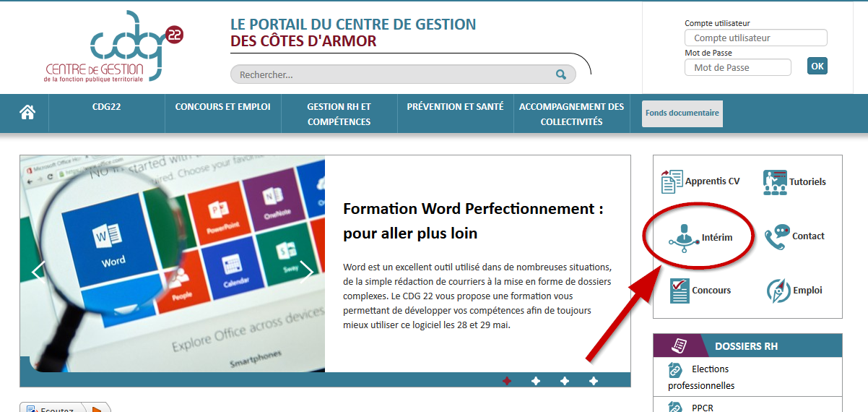The width and height of the screenshot is (868, 412).
Task: Select the first carousel slide indicator
Action: (x=507, y=381)
